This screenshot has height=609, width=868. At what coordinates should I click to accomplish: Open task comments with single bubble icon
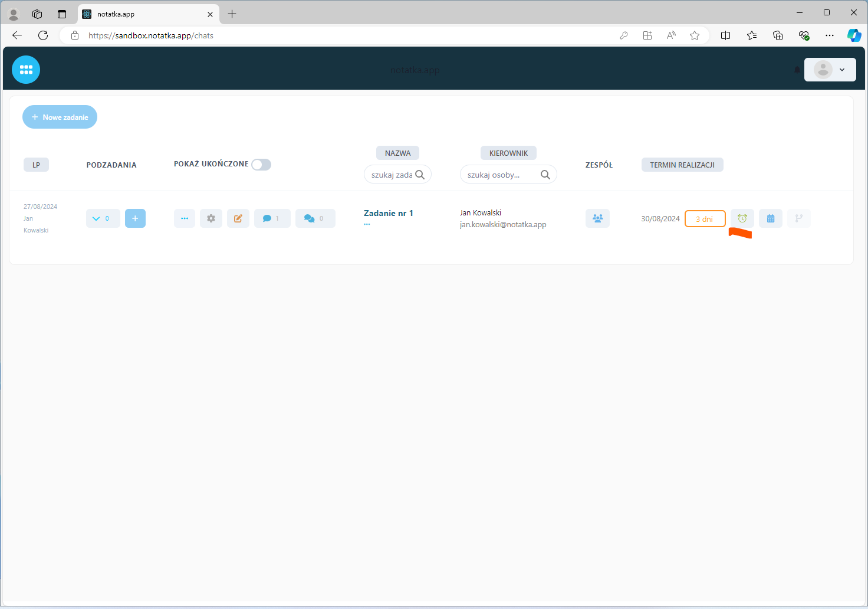[x=272, y=218]
